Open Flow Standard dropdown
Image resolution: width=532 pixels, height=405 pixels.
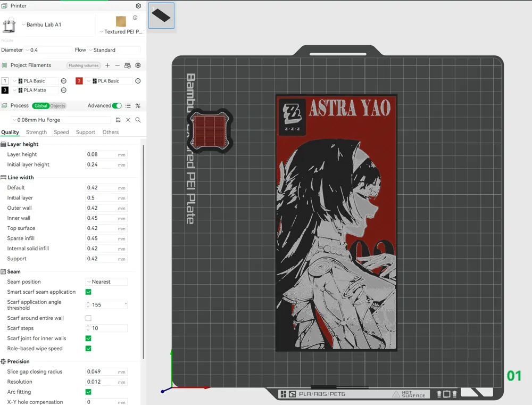114,50
